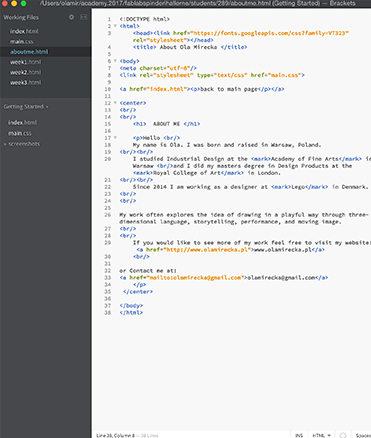Click line number 20 in gutter
Image resolution: width=371 pixels, height=438 pixels.
coord(108,159)
